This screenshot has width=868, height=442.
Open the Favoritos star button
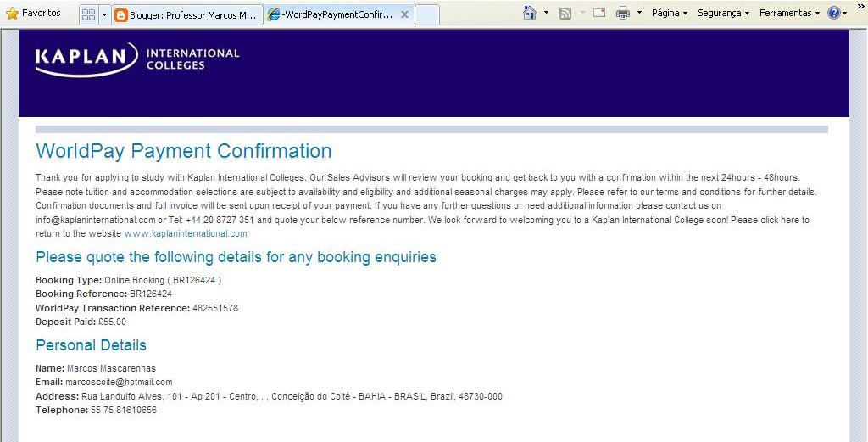pyautogui.click(x=33, y=13)
